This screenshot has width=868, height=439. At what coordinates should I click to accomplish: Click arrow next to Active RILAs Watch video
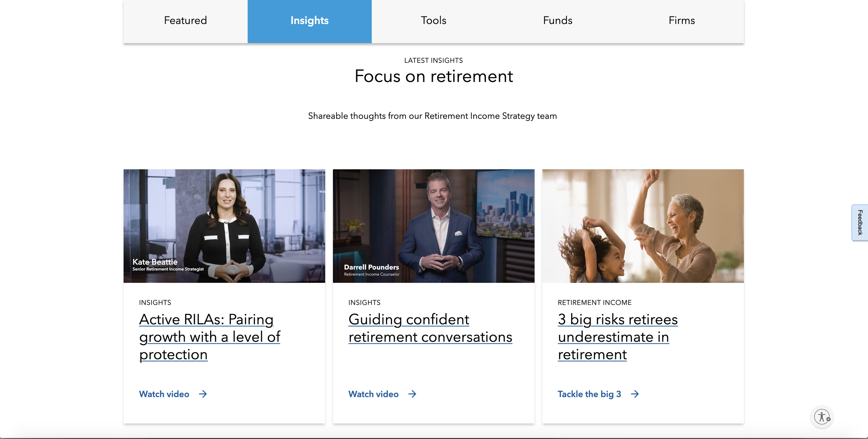[203, 394]
